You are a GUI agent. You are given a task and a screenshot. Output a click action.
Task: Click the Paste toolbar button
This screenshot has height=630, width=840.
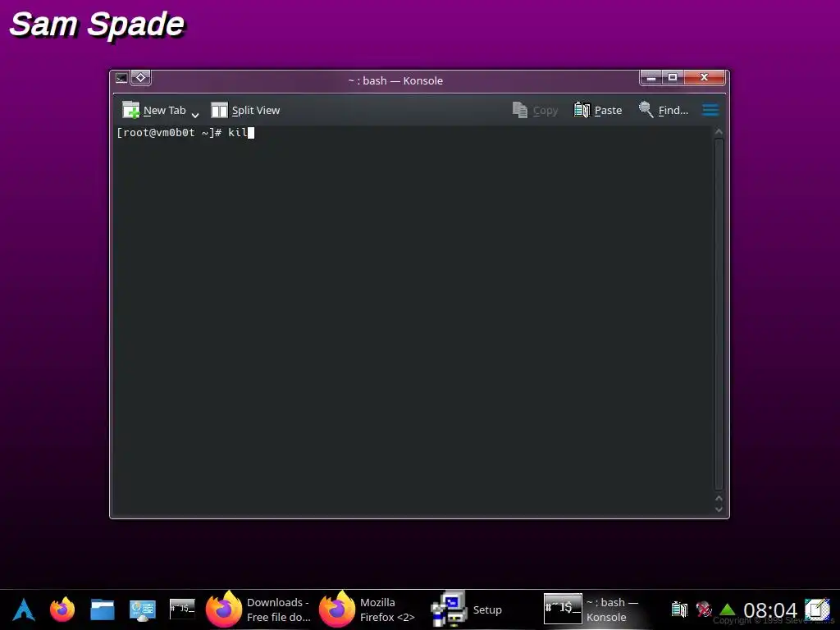tap(598, 111)
